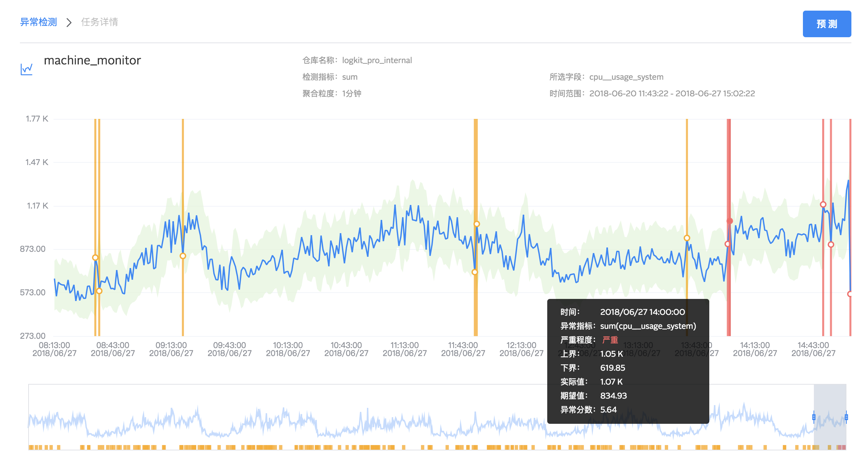This screenshot has height=461, width=868.
Task: Click the hollow red anomaly point near 13:59
Action: coord(728,244)
